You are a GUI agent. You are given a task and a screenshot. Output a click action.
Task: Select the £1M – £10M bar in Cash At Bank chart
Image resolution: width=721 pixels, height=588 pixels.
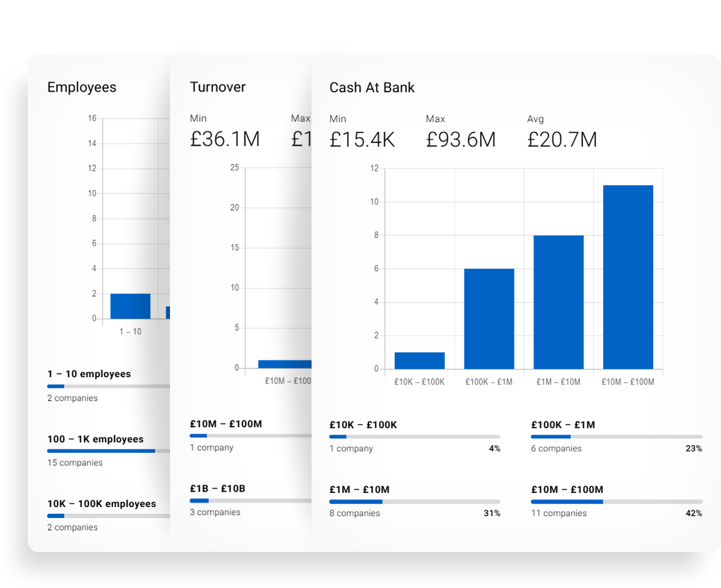pos(558,302)
